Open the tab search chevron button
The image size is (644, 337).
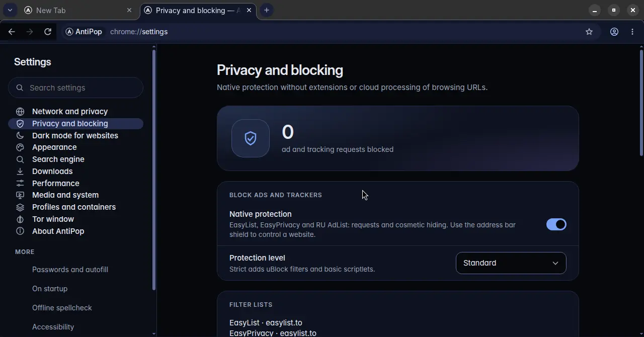pos(10,10)
